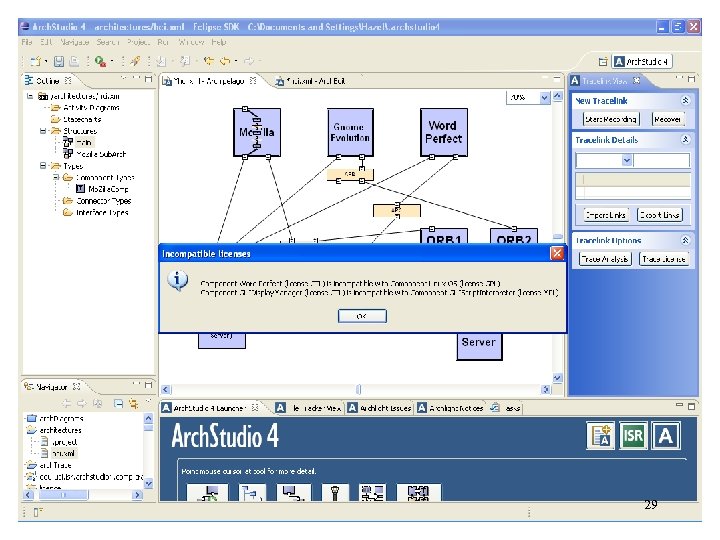Click the first launcher tool icon
720x540 pixels.
[208, 492]
